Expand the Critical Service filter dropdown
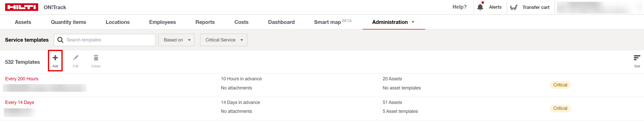This screenshot has height=122, width=644. click(223, 40)
